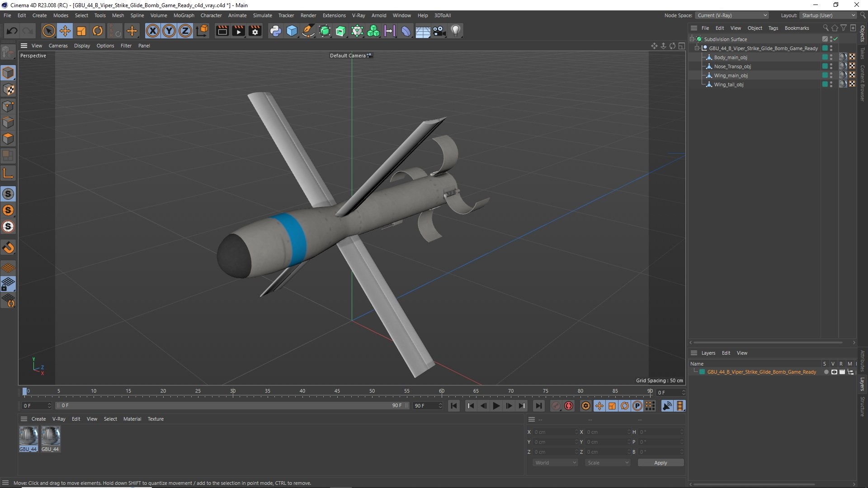Open the File menu
868x488 pixels.
[7, 15]
